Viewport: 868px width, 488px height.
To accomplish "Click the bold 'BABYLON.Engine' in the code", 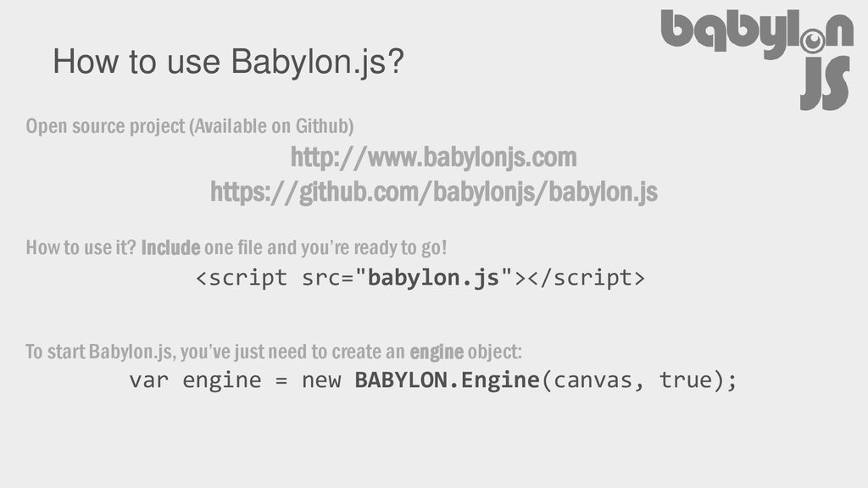I will 447,380.
